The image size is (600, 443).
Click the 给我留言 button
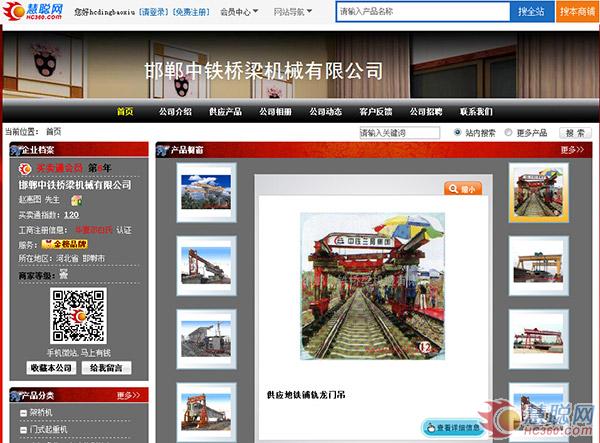tap(106, 368)
